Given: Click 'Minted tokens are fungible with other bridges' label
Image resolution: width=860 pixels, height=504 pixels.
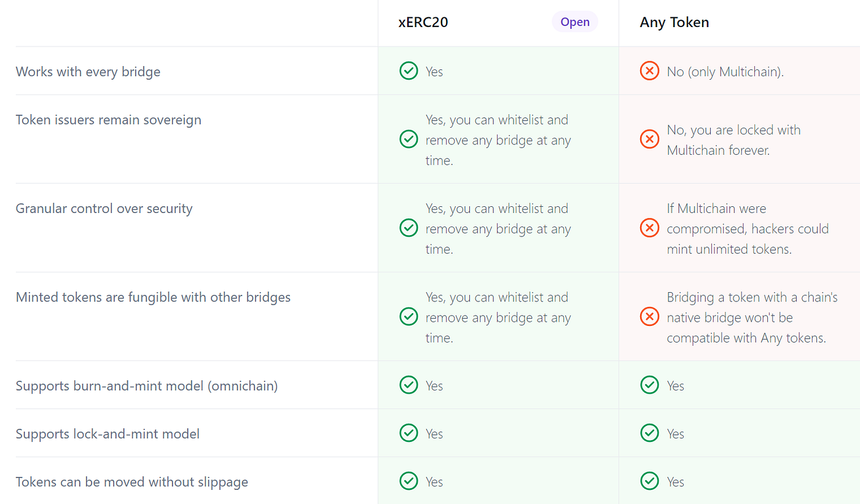Looking at the screenshot, I should coord(153,298).
